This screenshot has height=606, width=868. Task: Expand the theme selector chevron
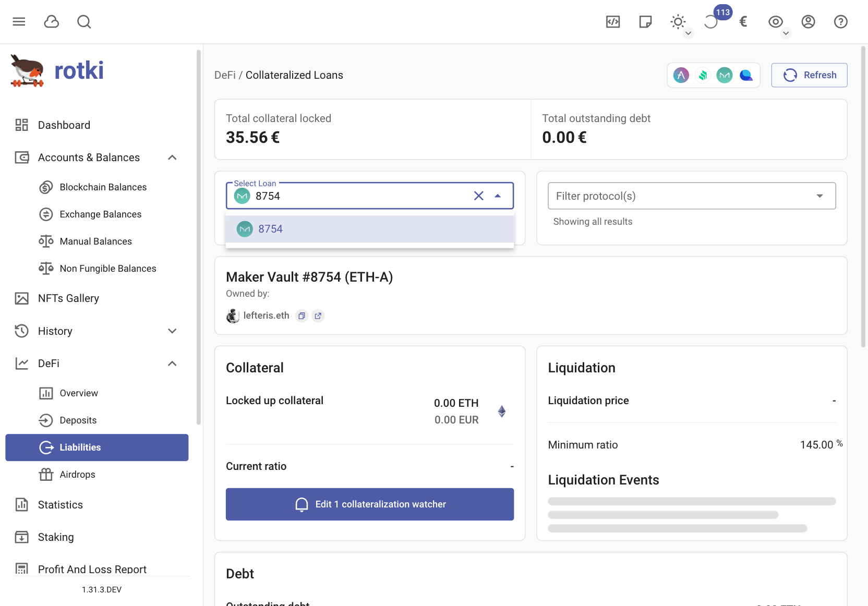click(689, 33)
